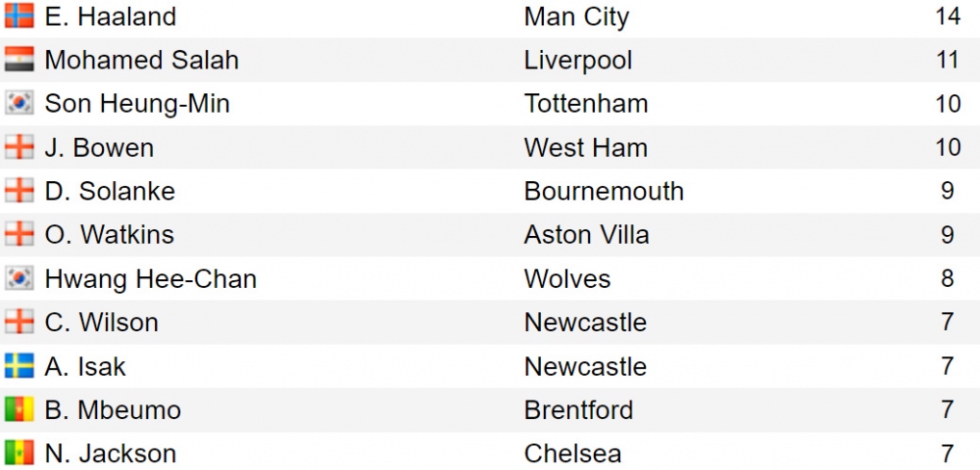The height and width of the screenshot is (470, 980).
Task: Open E. Haaland player name
Action: point(111,17)
